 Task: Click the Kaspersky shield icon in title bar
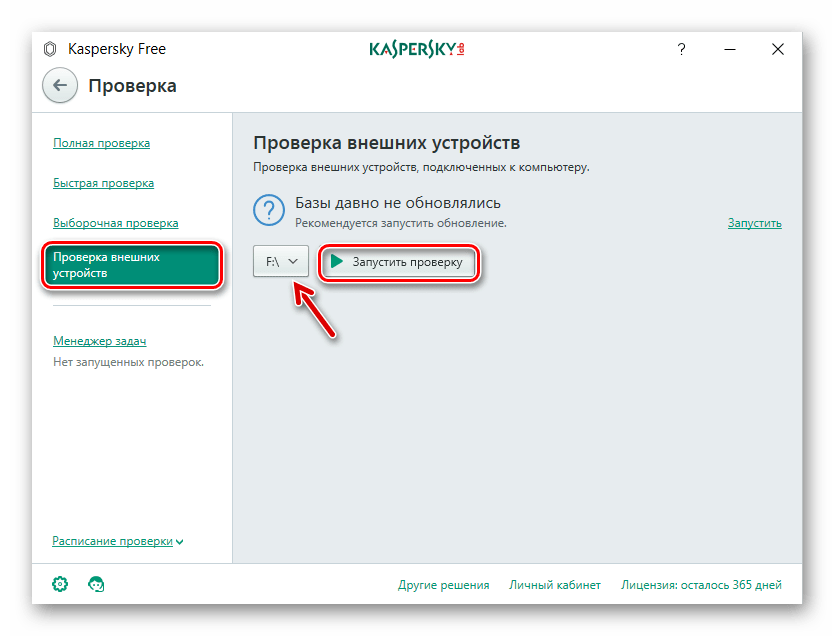[x=50, y=49]
